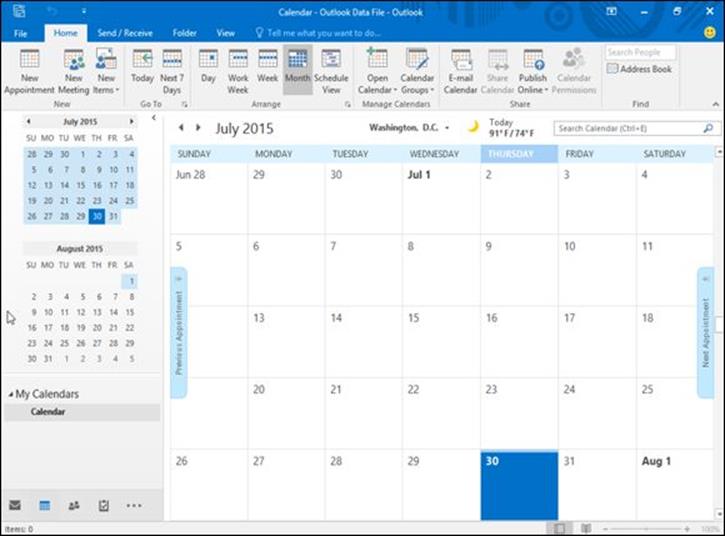Click the Previous Appointment side tab
This screenshot has height=536, width=725.
179,333
